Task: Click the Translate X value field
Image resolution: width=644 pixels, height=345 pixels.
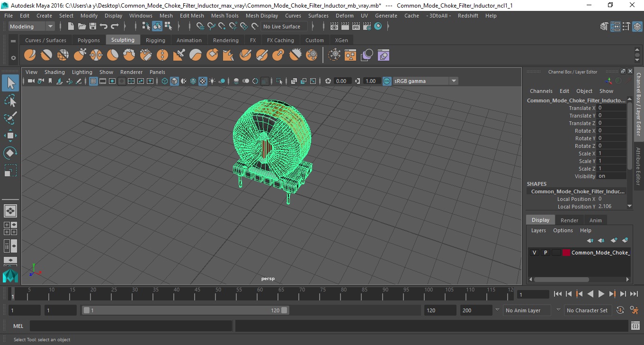Action: point(612,108)
